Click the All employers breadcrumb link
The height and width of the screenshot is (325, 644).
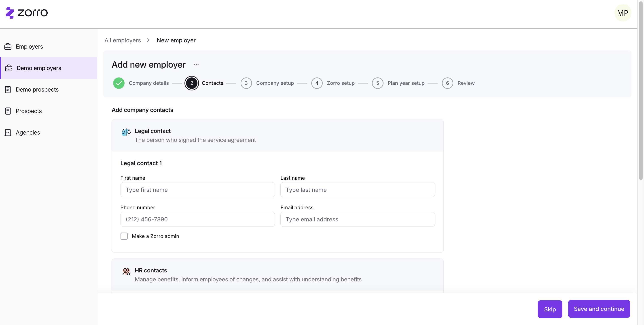(123, 40)
